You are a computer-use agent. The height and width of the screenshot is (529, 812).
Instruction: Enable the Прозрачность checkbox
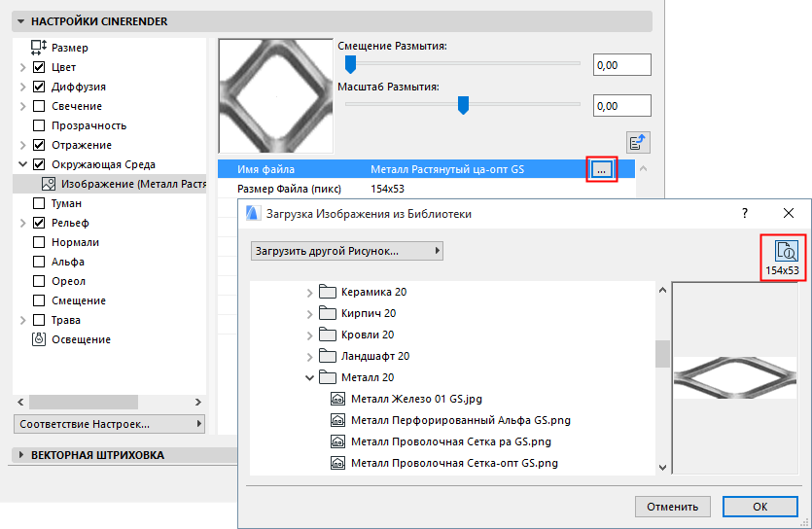pos(39,125)
